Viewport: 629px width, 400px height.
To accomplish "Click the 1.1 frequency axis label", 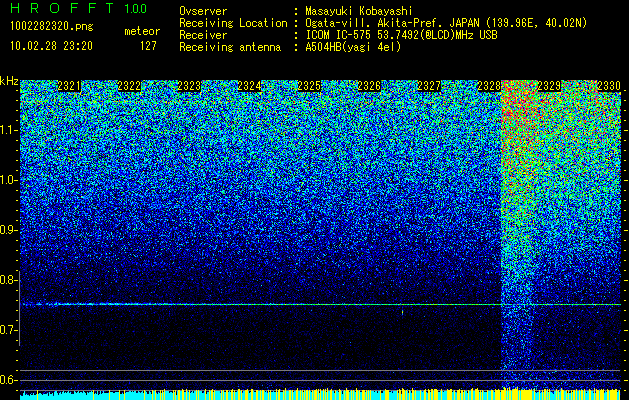I will point(8,130).
